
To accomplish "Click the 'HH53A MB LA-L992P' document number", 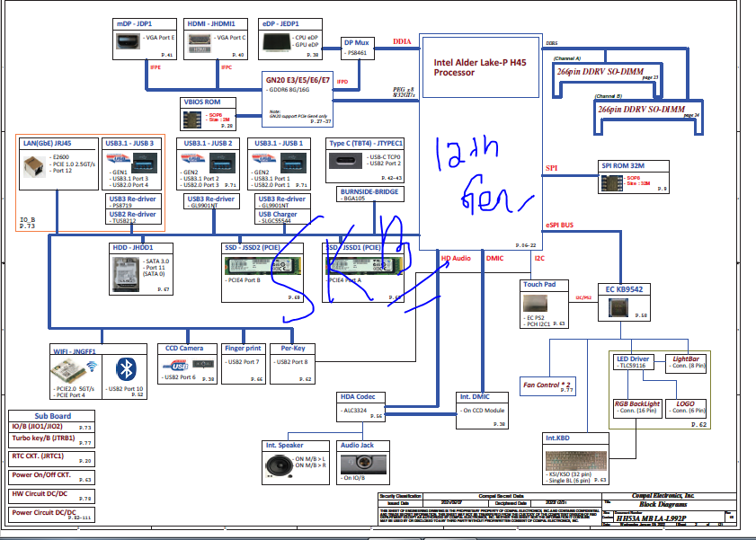I will point(651,518).
